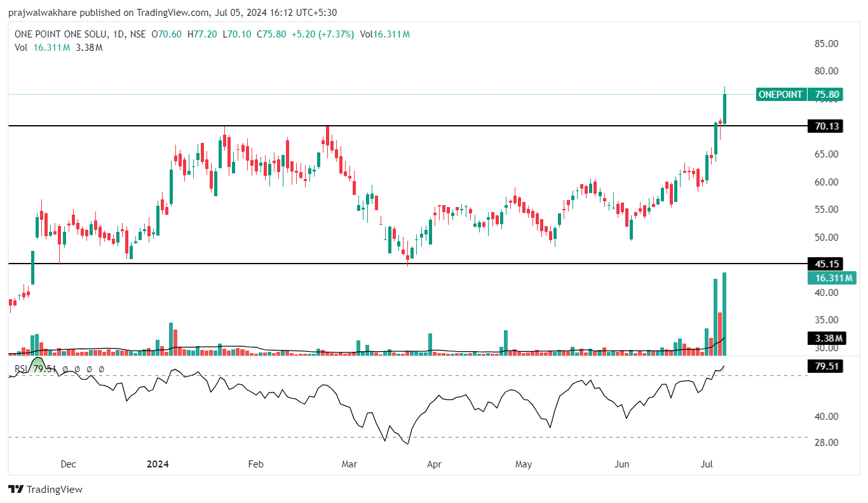Click the 70.13 resistance line label
Image resolution: width=868 pixels, height=503 pixels.
click(x=824, y=126)
